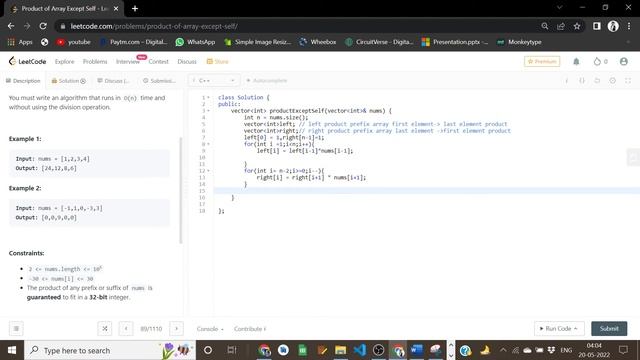Switch to the Description tab
This screenshot has height=360, width=640.
point(23,81)
